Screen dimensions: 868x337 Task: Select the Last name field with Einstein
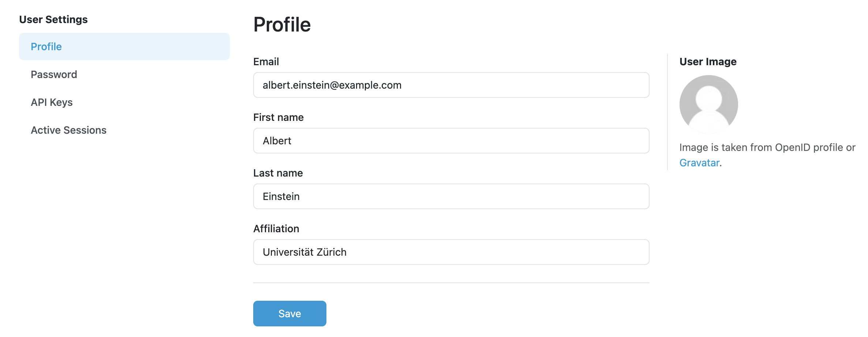coord(451,196)
